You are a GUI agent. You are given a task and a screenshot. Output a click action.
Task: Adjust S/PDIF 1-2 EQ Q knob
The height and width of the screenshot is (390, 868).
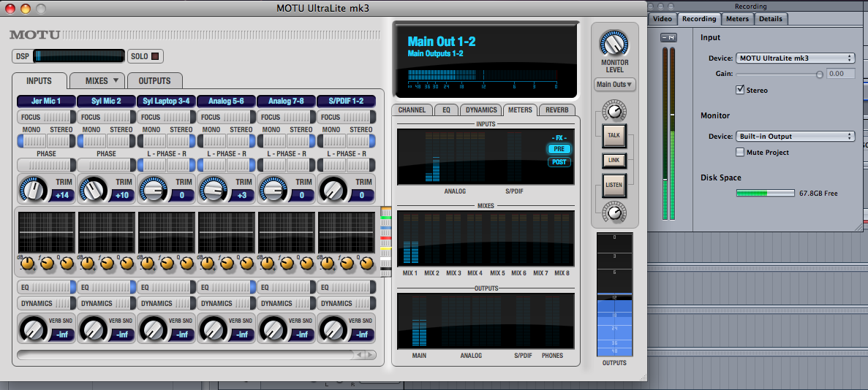coord(366,264)
